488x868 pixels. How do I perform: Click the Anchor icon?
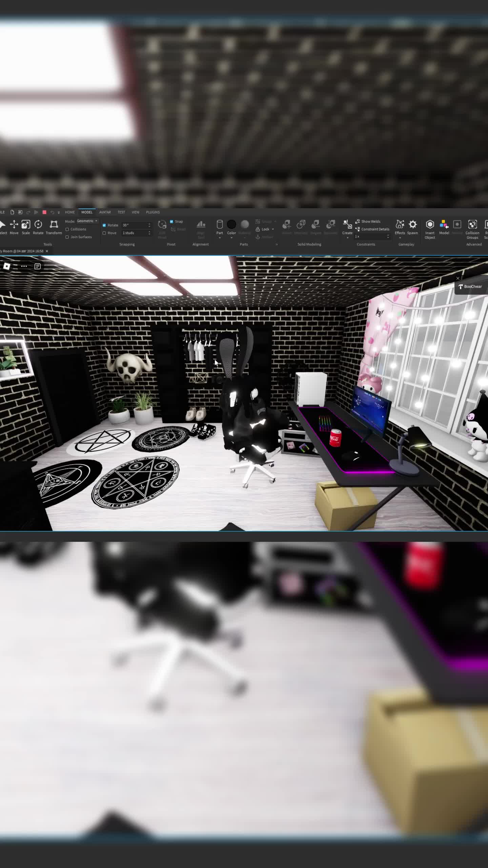258,237
